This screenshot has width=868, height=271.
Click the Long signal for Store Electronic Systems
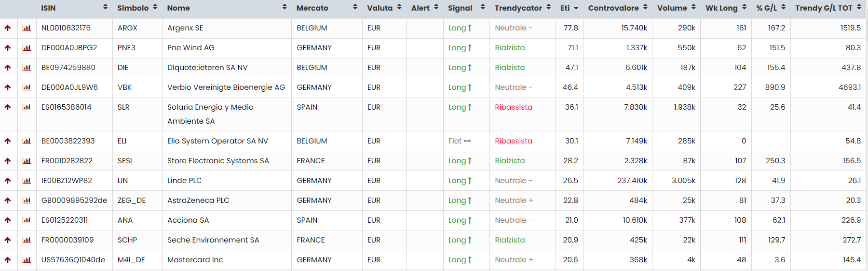point(460,161)
